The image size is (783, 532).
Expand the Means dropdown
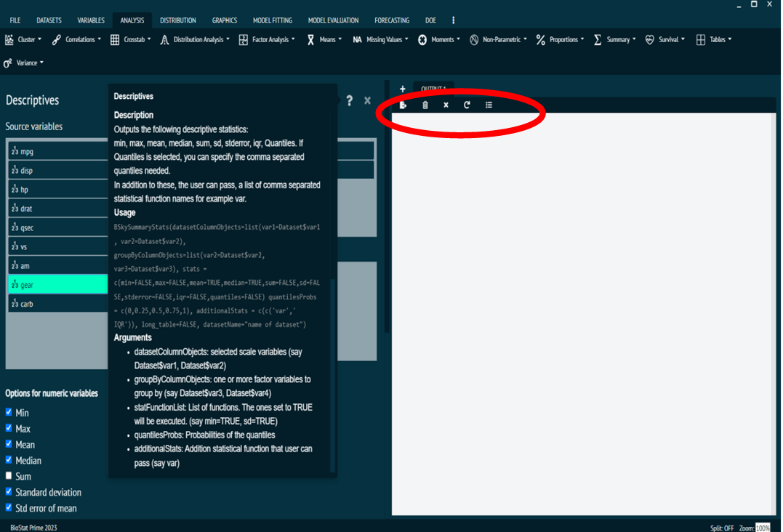[340, 39]
